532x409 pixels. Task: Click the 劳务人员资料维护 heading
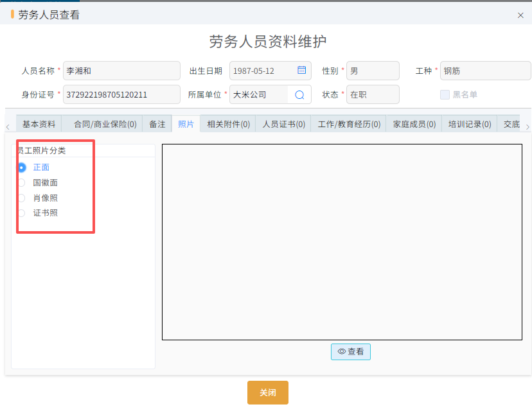pyautogui.click(x=268, y=42)
